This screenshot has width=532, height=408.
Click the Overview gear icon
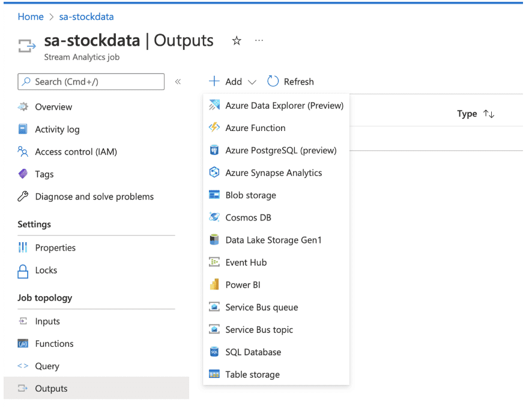(23, 106)
